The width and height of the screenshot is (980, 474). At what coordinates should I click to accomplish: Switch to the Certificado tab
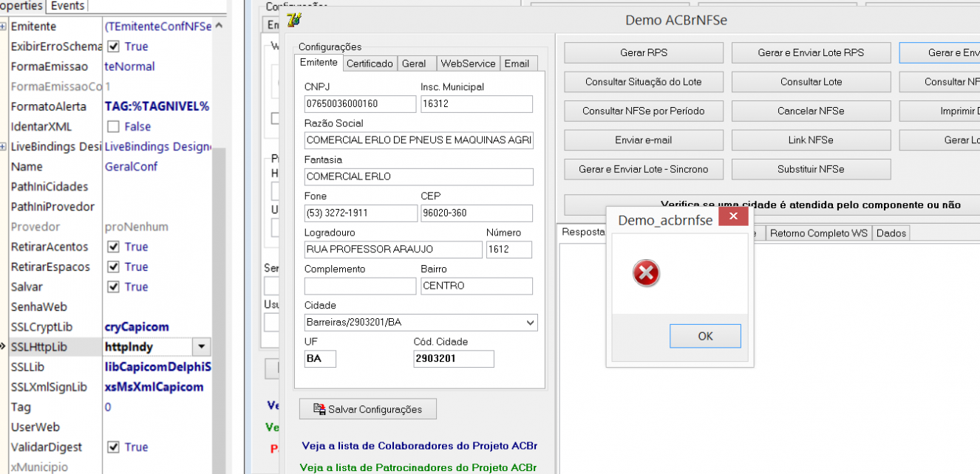coord(370,63)
